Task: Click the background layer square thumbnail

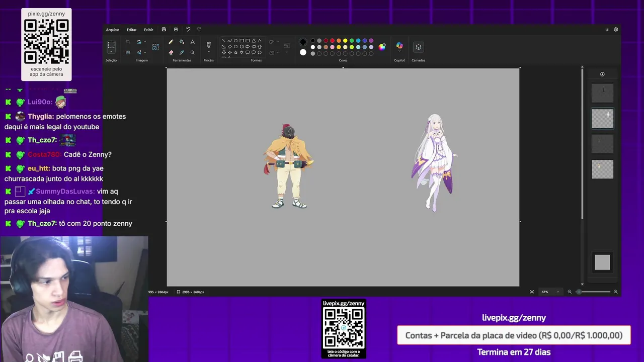Action: coord(602,262)
